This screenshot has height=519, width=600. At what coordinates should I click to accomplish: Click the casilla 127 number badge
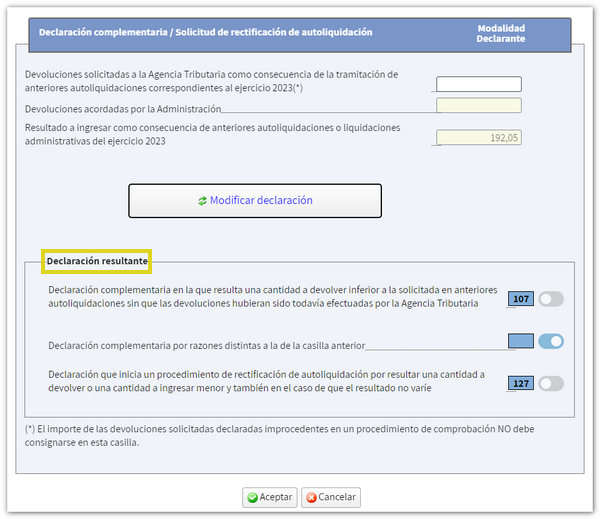click(521, 383)
